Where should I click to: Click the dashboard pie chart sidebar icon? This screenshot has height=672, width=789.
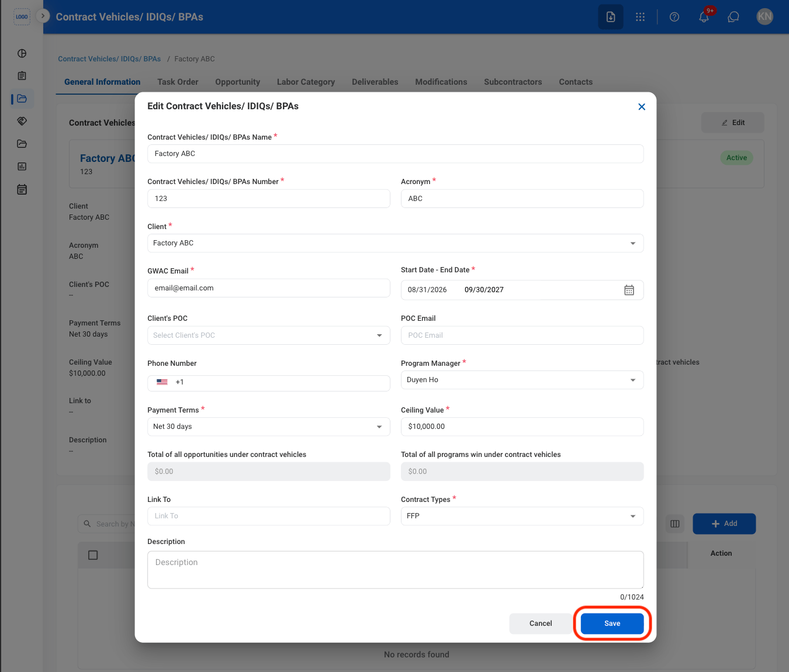22,53
